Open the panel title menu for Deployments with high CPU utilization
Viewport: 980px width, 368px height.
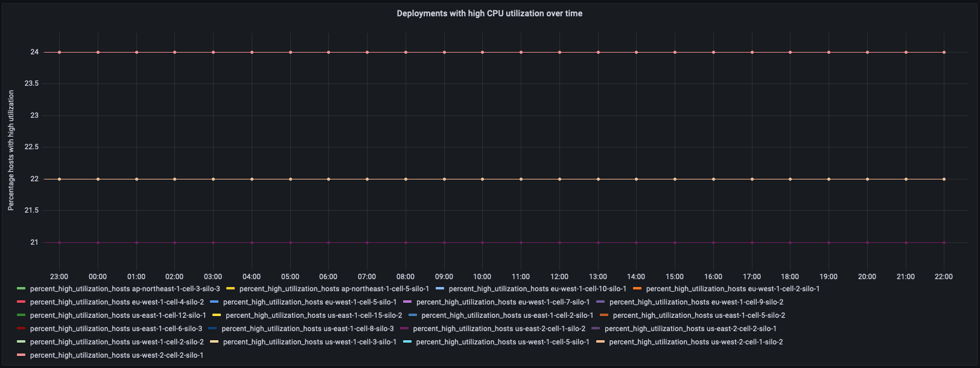click(x=489, y=13)
